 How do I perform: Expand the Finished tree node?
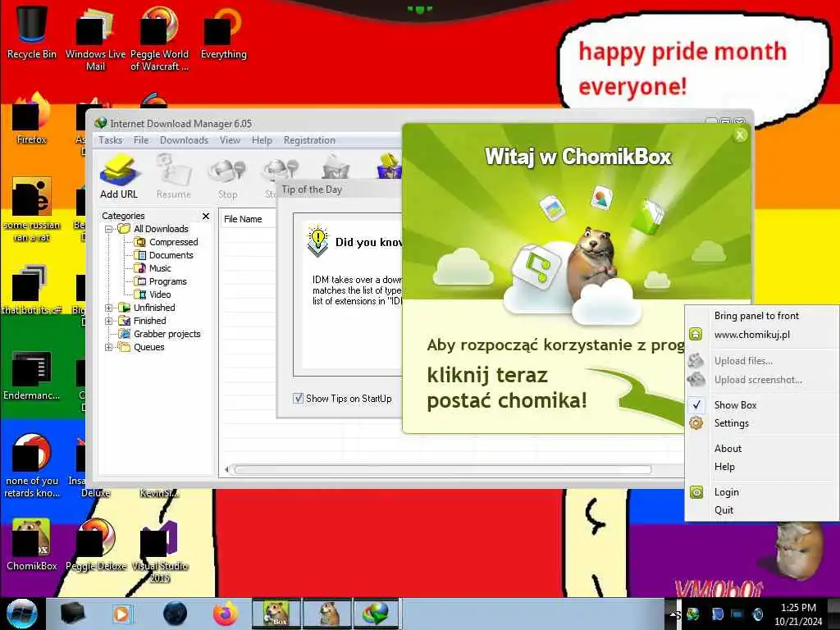[x=109, y=321]
